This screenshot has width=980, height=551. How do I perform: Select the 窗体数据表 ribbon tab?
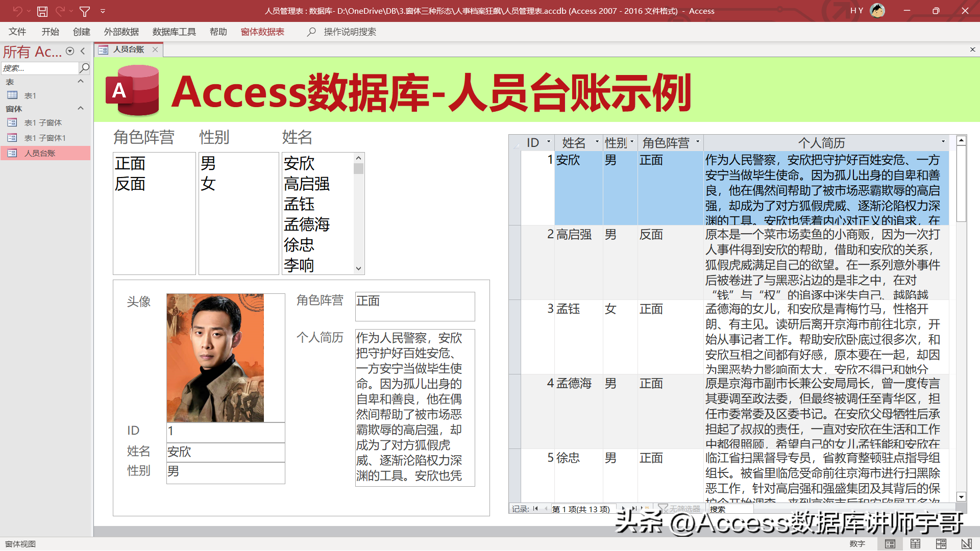pos(262,32)
